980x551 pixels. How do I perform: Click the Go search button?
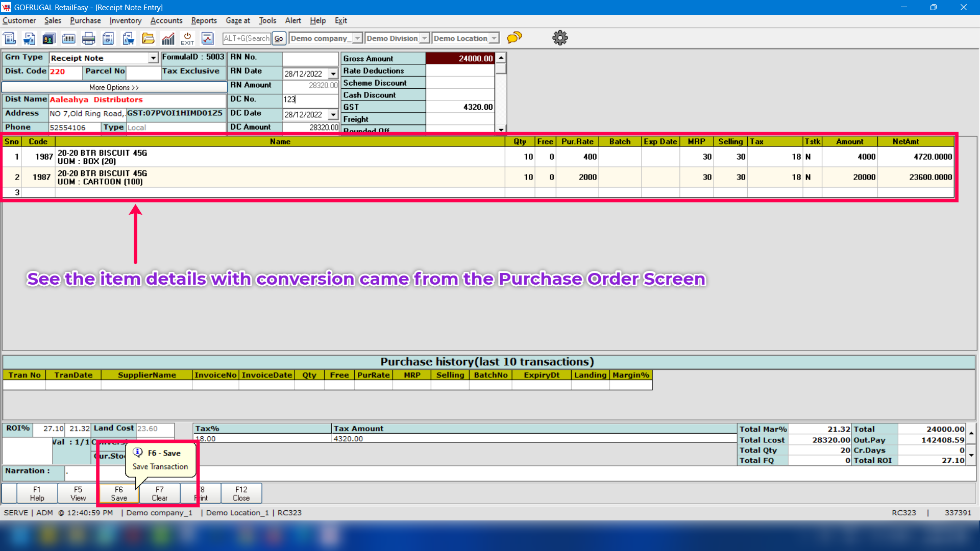(278, 38)
